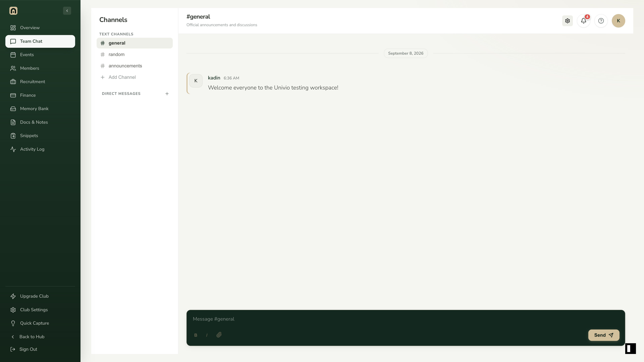Attach a file with the paperclip icon
This screenshot has height=362, width=644.
point(219,335)
